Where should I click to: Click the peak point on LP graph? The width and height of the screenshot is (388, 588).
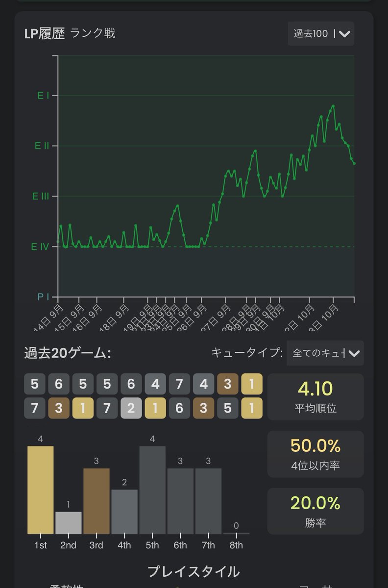coord(333,105)
